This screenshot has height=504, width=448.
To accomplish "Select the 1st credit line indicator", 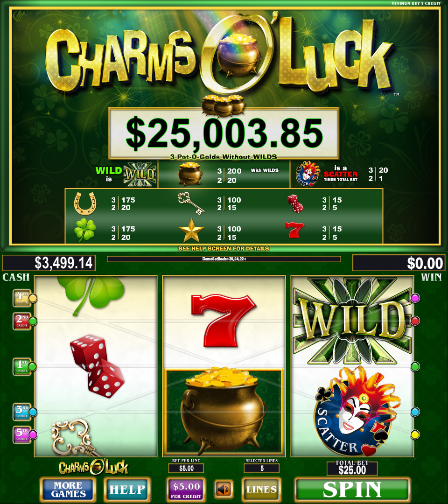I will coord(22,366).
